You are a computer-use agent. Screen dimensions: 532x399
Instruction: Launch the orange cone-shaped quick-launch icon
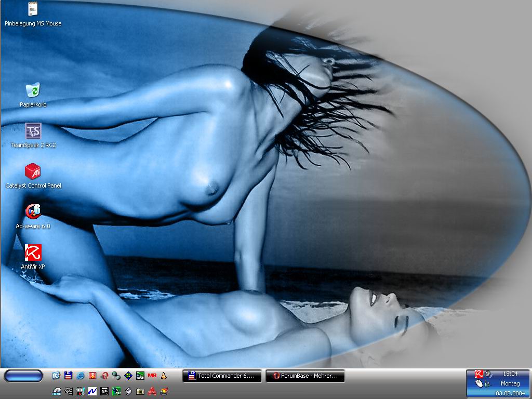pos(164,375)
